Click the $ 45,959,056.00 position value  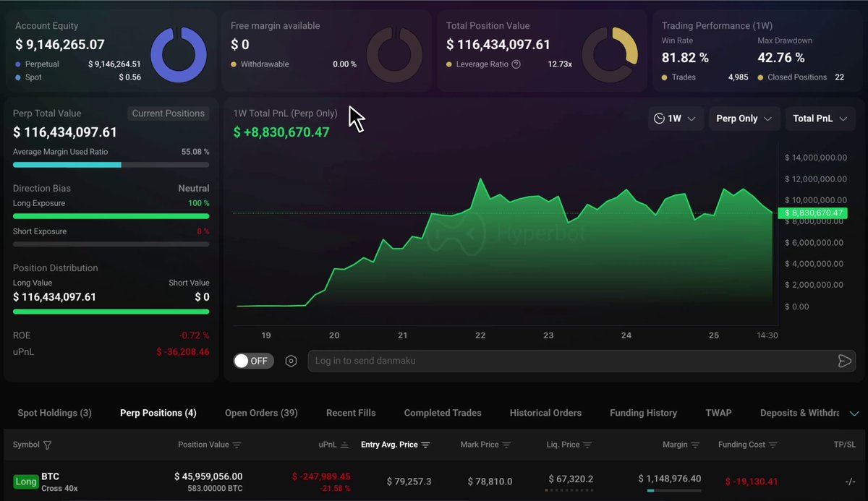208,476
